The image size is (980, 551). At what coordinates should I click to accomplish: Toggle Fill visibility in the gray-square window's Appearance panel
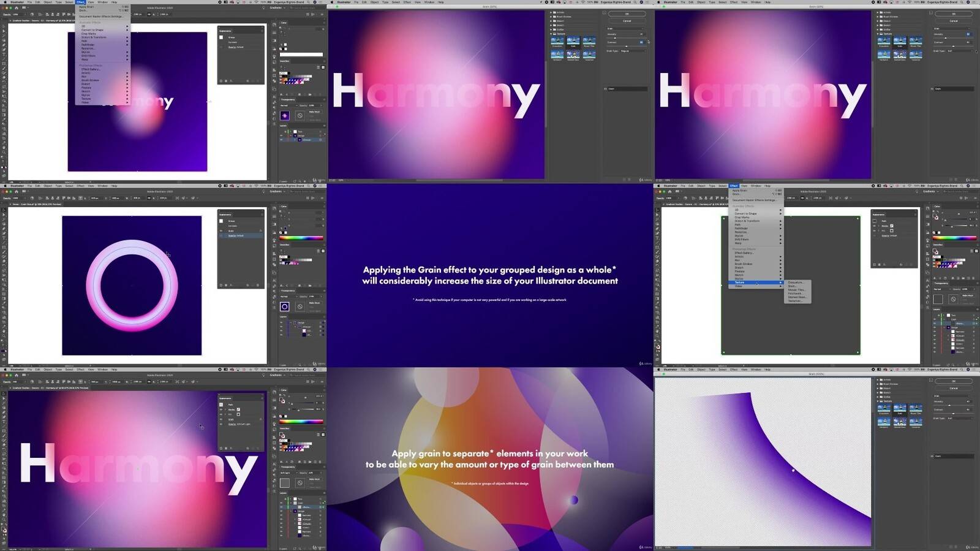[x=874, y=230]
